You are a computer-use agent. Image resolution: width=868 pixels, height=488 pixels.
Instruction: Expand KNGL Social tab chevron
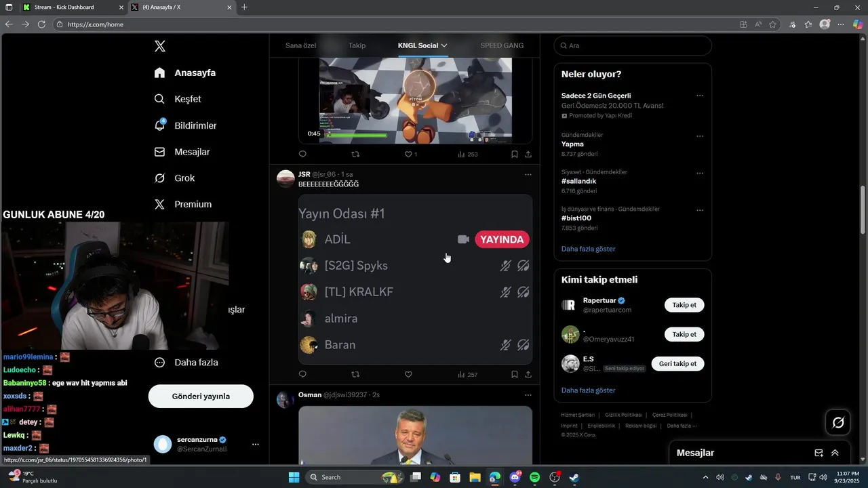click(x=444, y=45)
